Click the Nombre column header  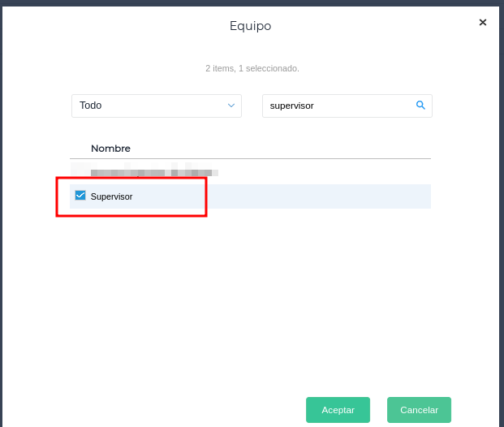pos(110,149)
